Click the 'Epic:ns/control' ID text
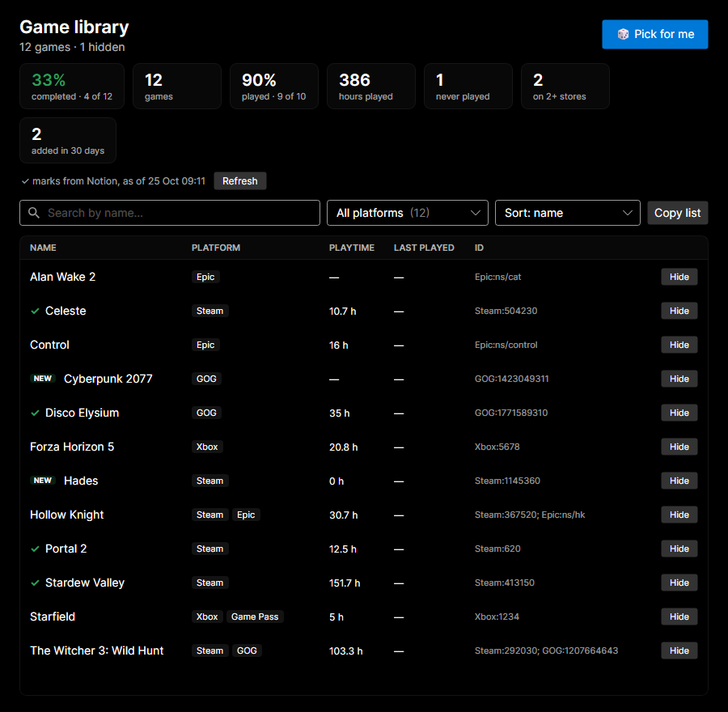This screenshot has width=728, height=712. [x=506, y=345]
